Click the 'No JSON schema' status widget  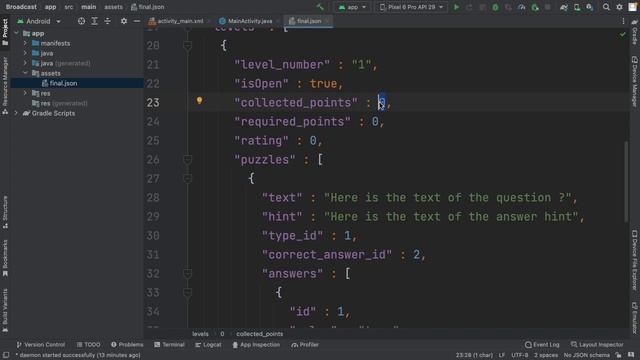tap(587, 355)
